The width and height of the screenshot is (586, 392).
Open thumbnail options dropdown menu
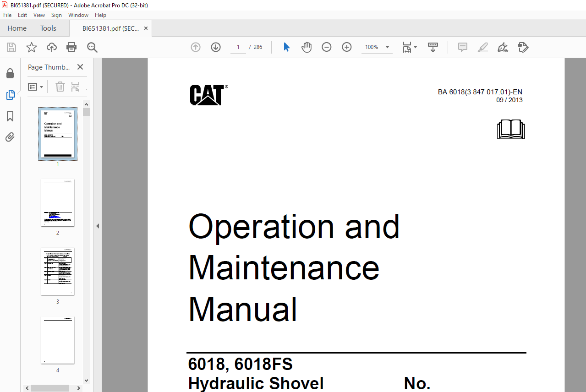[36, 87]
